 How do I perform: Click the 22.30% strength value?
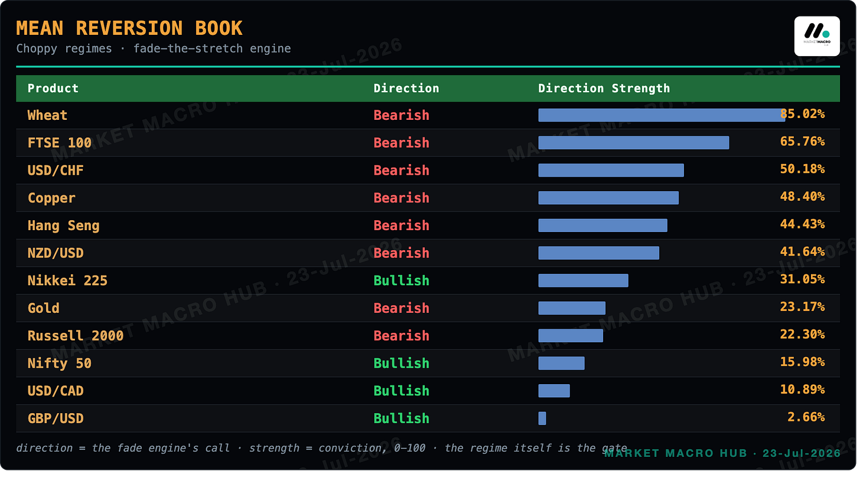pyautogui.click(x=803, y=334)
